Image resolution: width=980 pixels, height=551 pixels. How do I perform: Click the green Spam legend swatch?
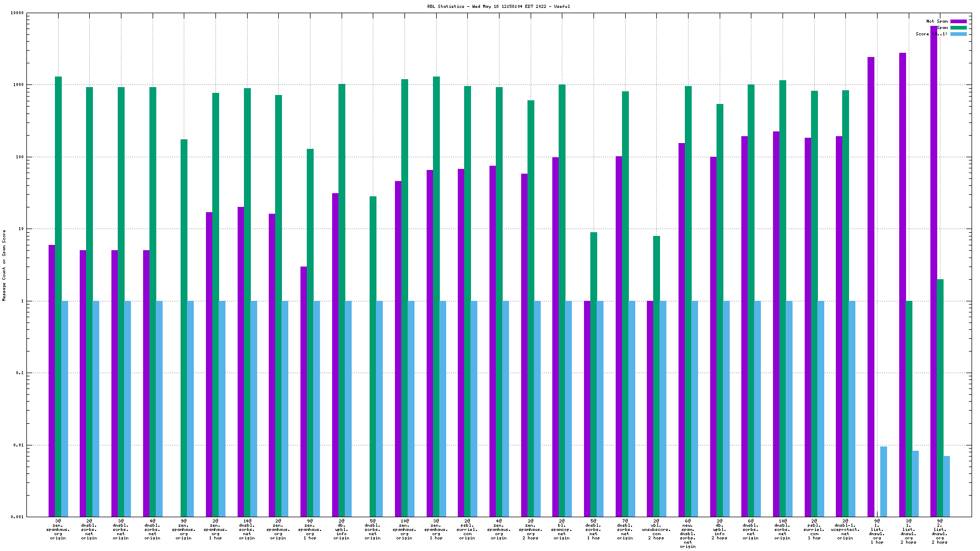958,27
